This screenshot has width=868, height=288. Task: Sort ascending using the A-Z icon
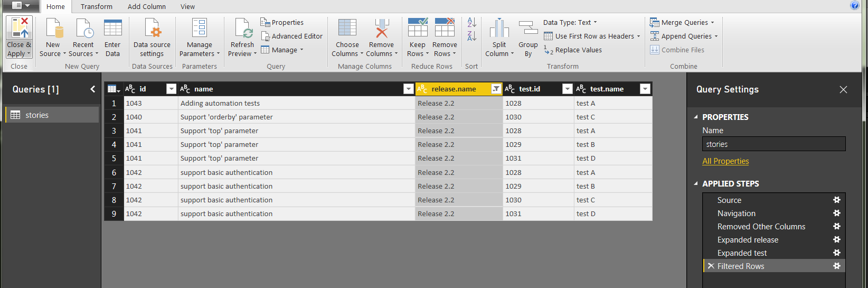point(471,23)
